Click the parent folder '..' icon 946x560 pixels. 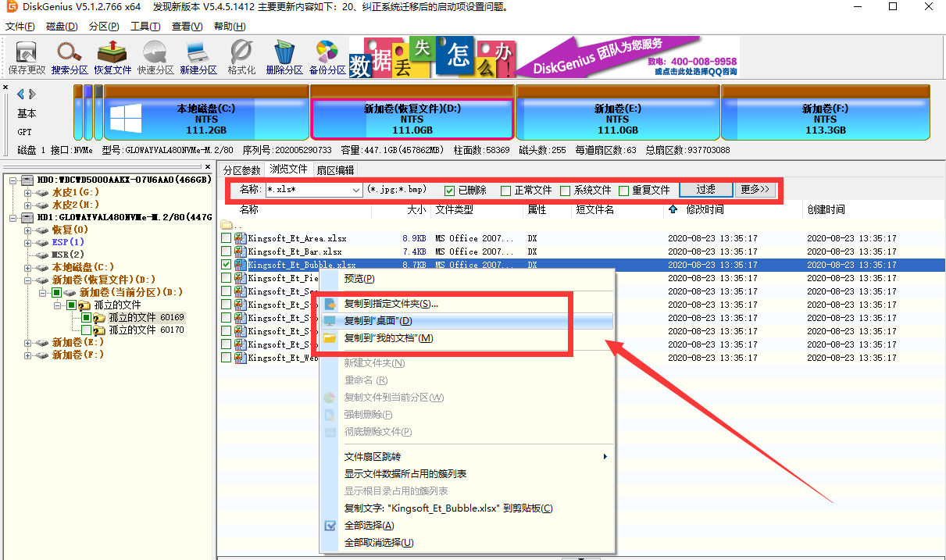(227, 225)
